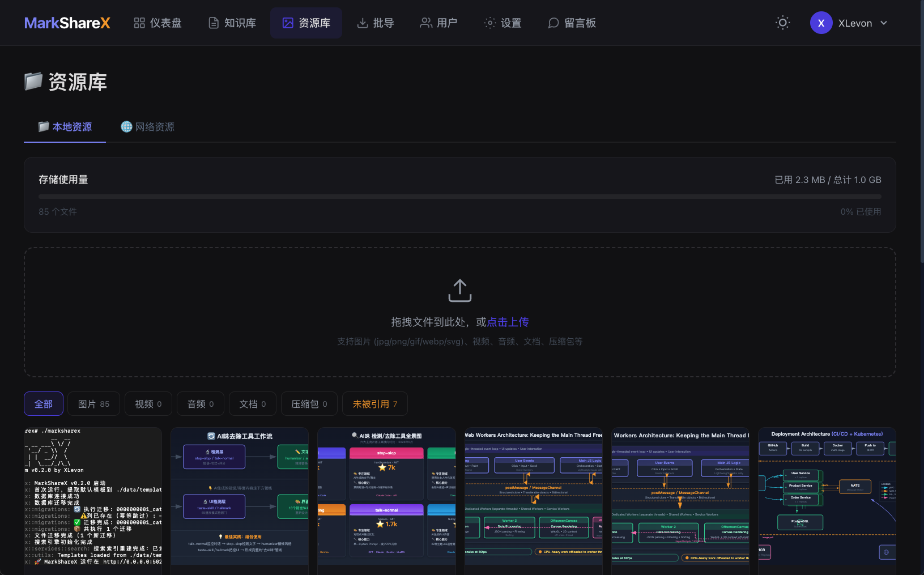
Task: Filter by 压缩包 0
Action: coord(309,404)
